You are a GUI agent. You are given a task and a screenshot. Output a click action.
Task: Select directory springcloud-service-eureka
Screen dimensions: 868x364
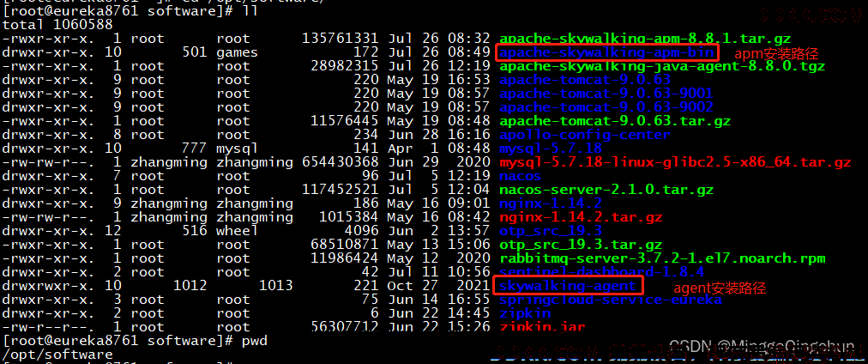tap(611, 300)
